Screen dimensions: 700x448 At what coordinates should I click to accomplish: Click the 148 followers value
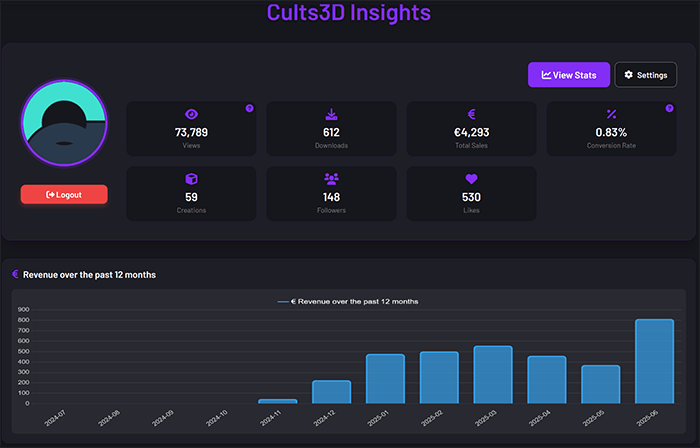click(331, 197)
